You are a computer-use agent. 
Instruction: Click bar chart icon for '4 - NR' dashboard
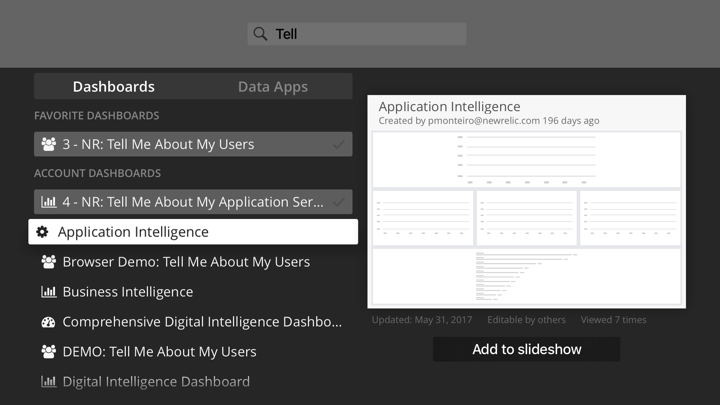point(49,202)
